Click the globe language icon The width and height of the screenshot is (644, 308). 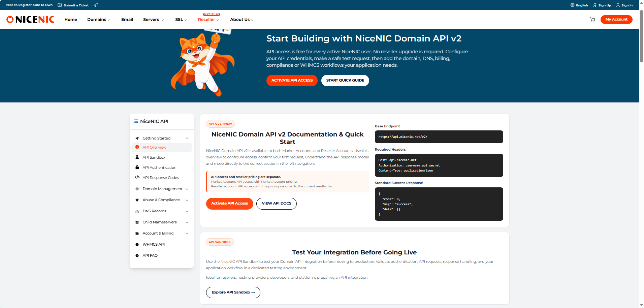click(x=572, y=5)
